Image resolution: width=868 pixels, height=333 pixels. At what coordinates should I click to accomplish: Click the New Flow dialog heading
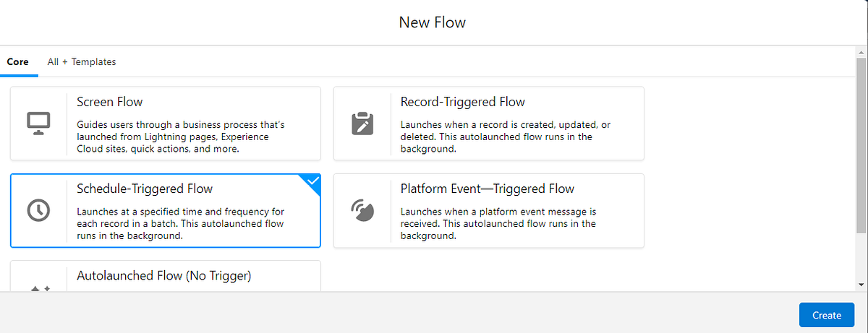tap(433, 22)
